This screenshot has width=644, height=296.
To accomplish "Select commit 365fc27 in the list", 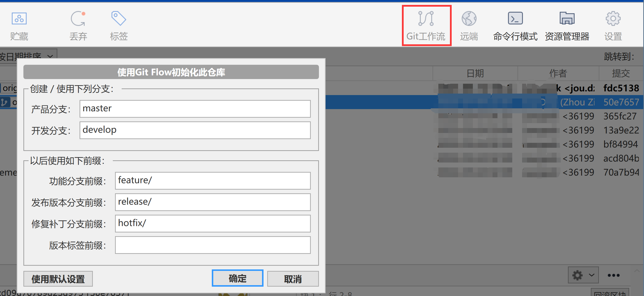I will pos(620,116).
